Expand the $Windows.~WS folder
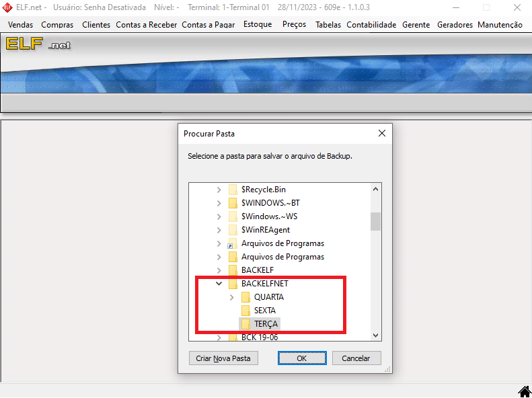Screen dimensions: 532x398 point(219,216)
